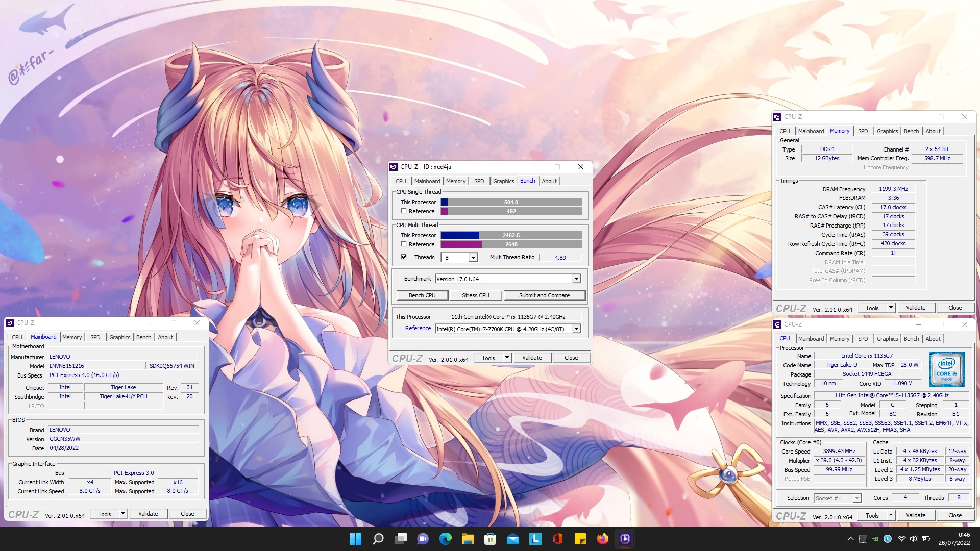Image resolution: width=980 pixels, height=551 pixels.
Task: Open SPD tab in Memory window
Action: (863, 131)
